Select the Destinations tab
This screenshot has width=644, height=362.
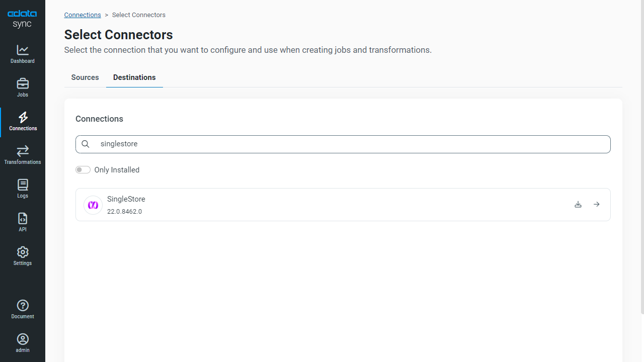(x=134, y=77)
